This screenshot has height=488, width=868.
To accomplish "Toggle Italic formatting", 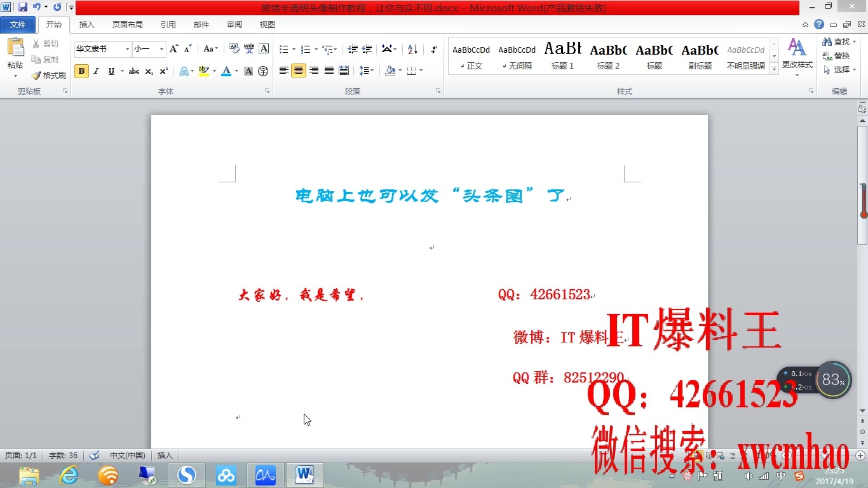I will click(x=96, y=71).
